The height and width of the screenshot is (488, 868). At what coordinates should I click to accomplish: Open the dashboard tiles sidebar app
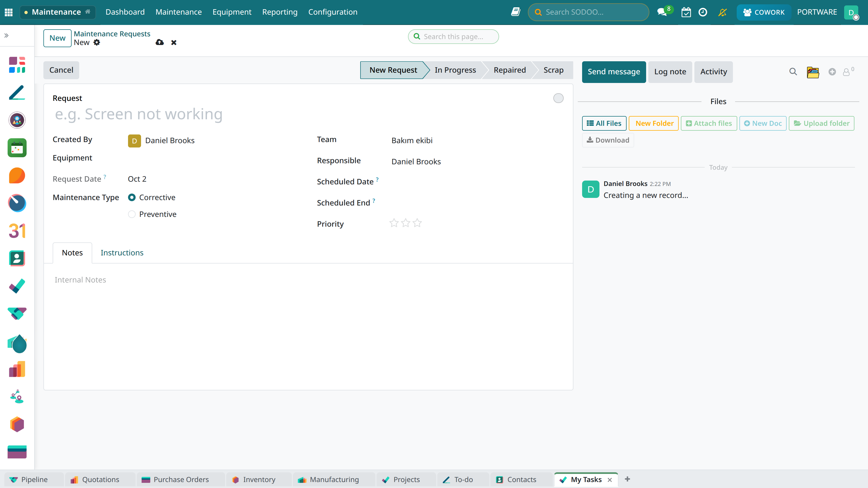tap(17, 65)
